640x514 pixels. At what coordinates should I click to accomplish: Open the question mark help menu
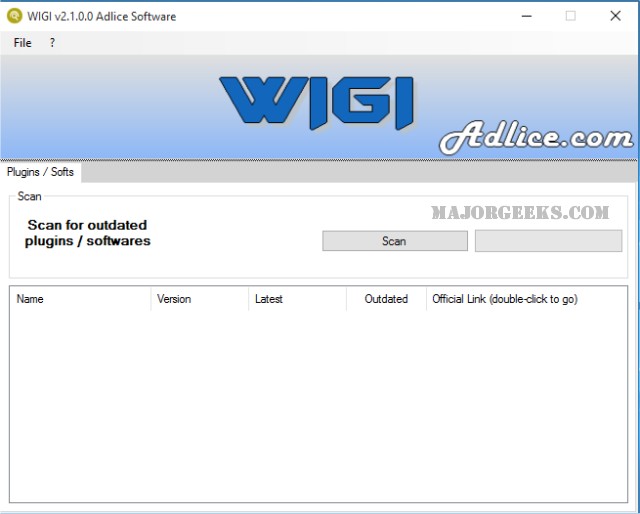point(52,42)
